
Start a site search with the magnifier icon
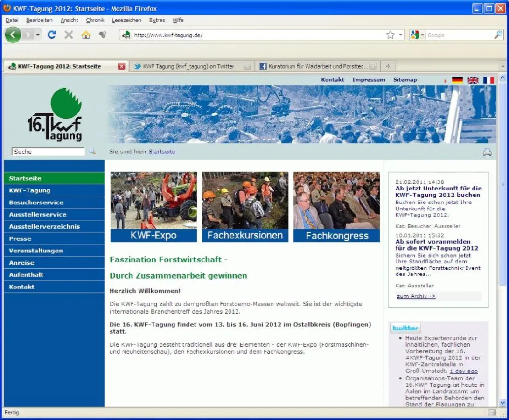[92, 151]
